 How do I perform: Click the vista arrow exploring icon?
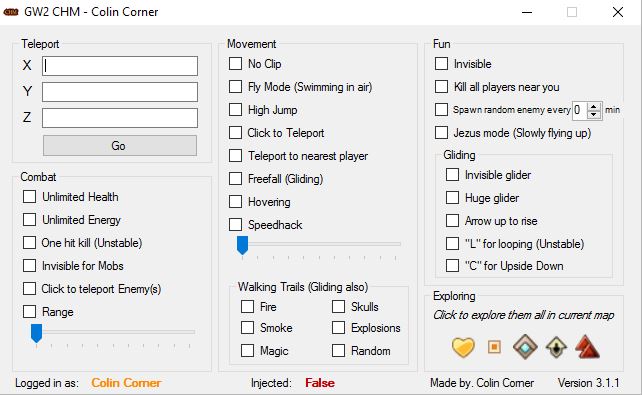click(x=556, y=347)
